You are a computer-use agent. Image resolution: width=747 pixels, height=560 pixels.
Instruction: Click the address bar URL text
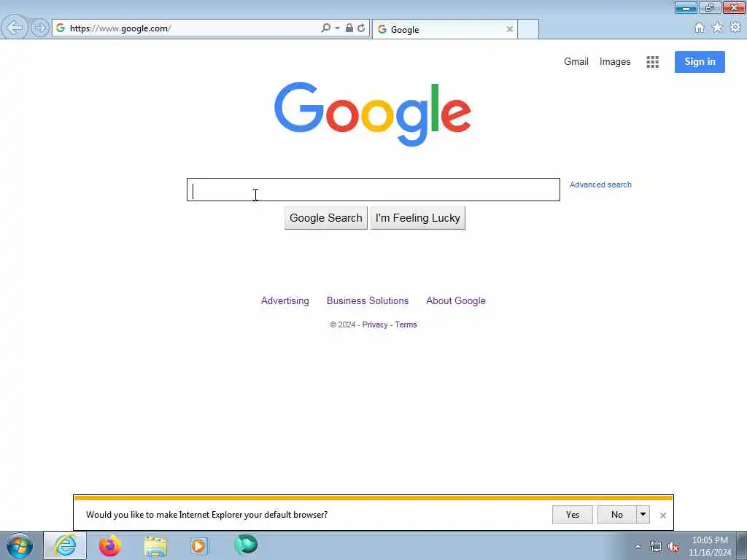(120, 28)
